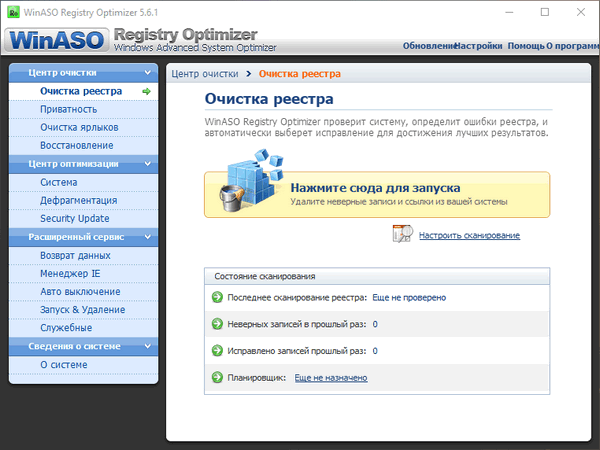This screenshot has width=600, height=450.
Task: Click the Состояние сканирования header
Action: [377, 276]
